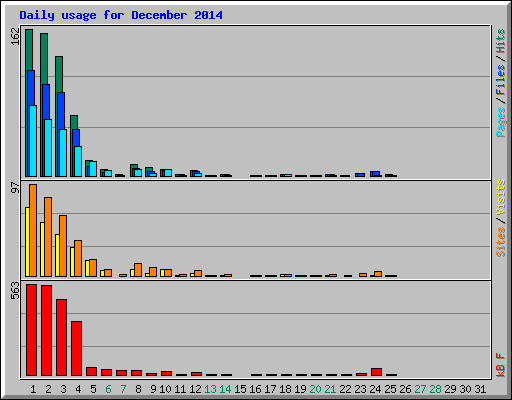Click the day 1 green hits bar
The image size is (512, 400).
click(x=29, y=49)
